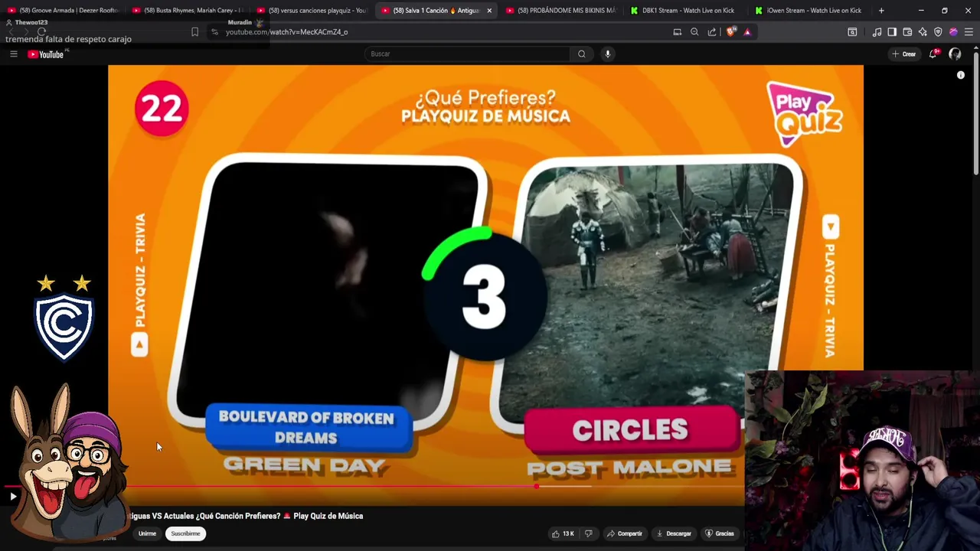
Task: Switch to Groove Armada Deezer tab
Action: click(63, 11)
